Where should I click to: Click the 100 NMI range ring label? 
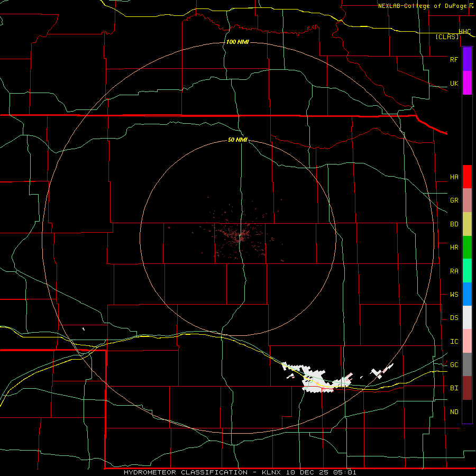click(x=237, y=42)
